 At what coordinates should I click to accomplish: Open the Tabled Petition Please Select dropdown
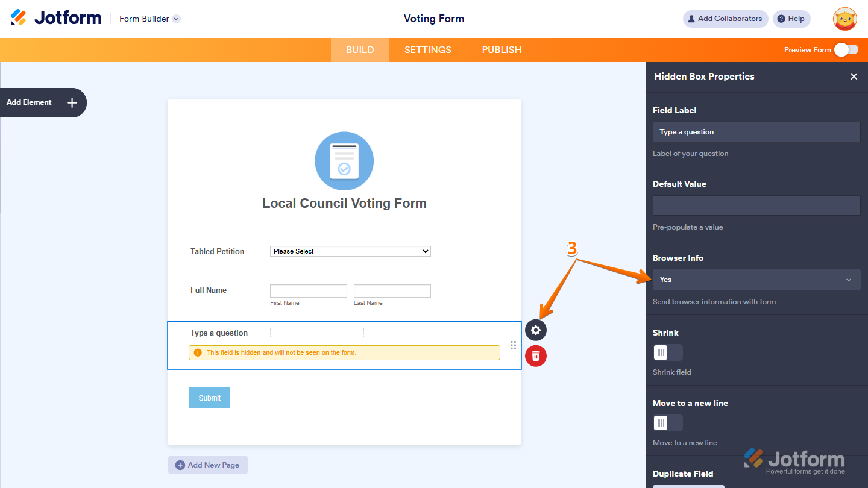[x=350, y=251]
